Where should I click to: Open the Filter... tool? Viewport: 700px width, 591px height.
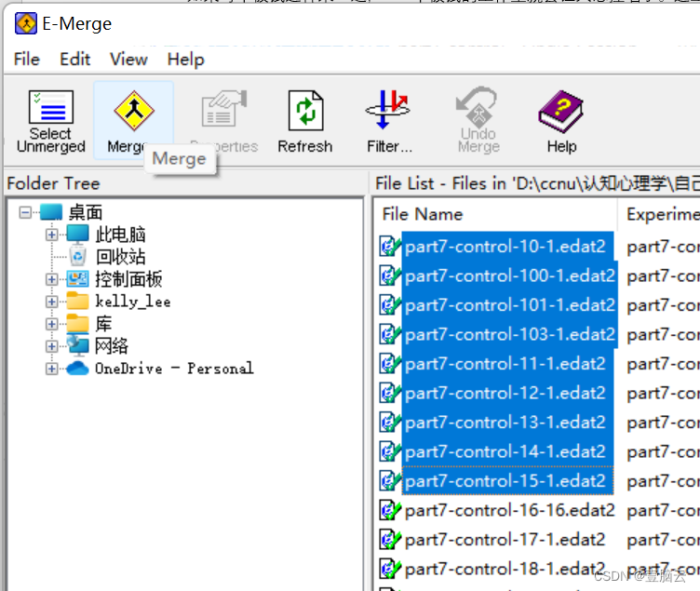(x=388, y=120)
